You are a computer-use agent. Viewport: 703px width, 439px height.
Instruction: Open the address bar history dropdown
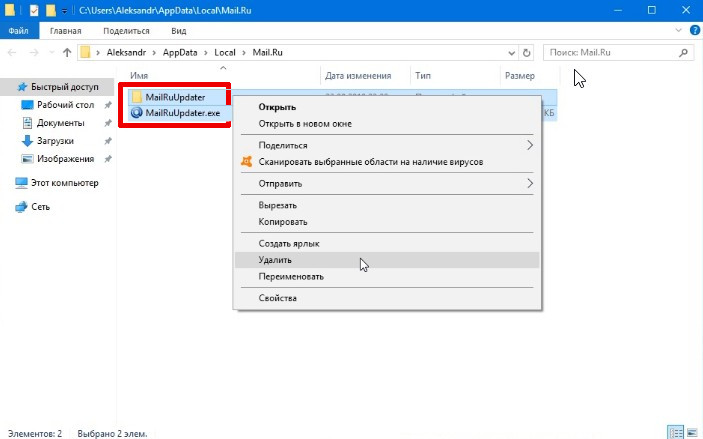[512, 53]
